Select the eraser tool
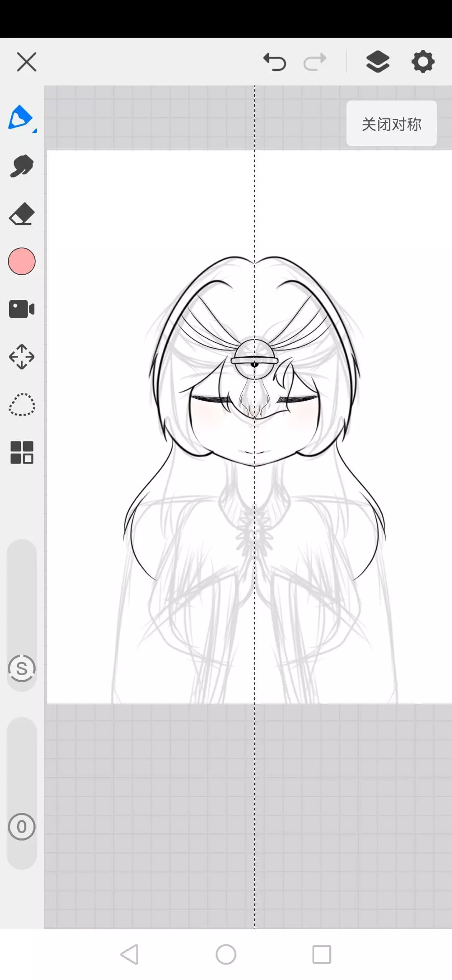The height and width of the screenshot is (980, 452). tap(22, 214)
